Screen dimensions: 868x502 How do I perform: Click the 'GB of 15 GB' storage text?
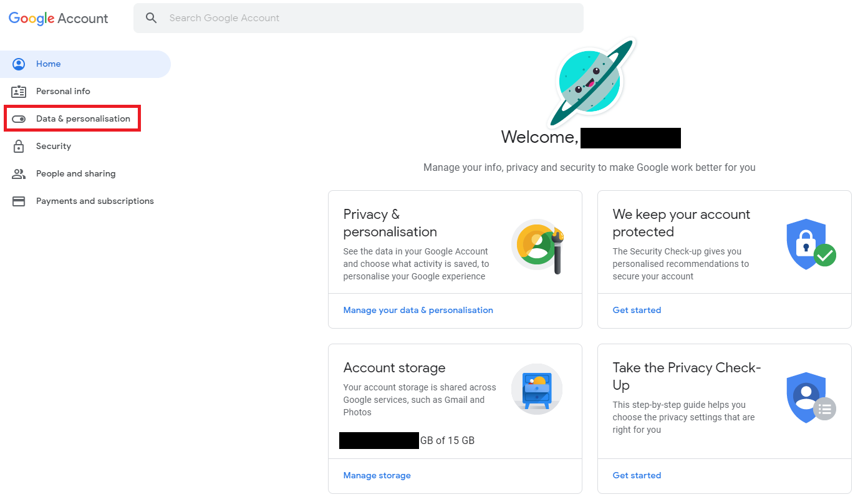click(447, 440)
